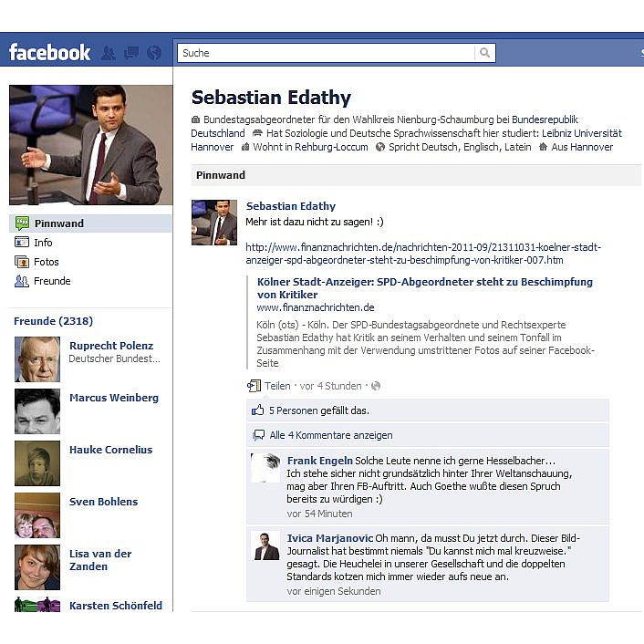Open friend requests icon in header

[108, 53]
